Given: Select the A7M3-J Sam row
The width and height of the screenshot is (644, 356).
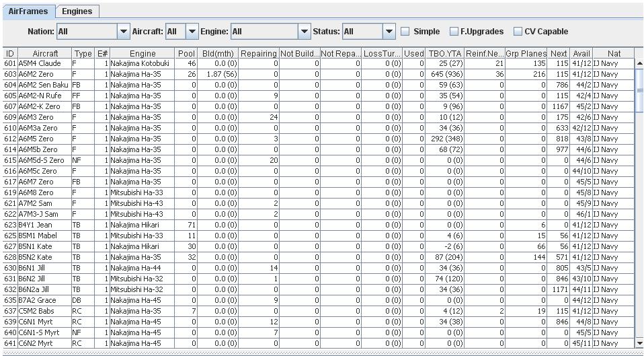Looking at the screenshot, I should click(319, 214).
